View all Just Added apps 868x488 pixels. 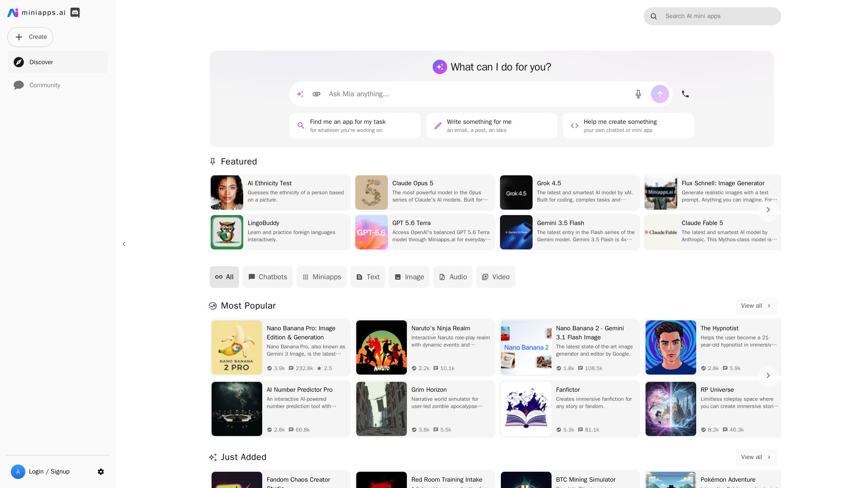(x=756, y=457)
